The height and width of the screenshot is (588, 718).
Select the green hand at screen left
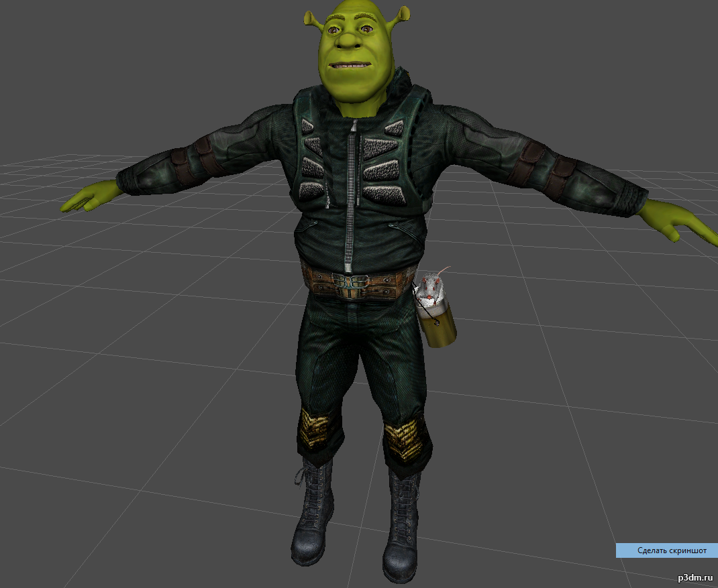click(89, 196)
